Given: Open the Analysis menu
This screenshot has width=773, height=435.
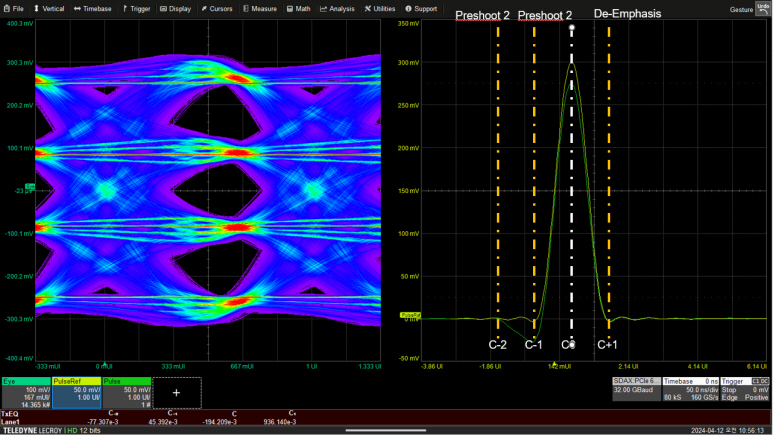Looking at the screenshot, I should coord(337,8).
